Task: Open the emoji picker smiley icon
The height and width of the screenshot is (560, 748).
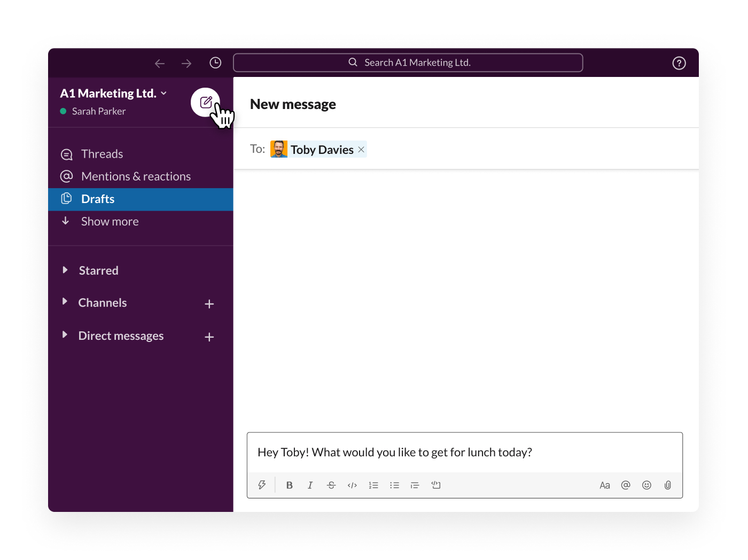Action: (646, 485)
